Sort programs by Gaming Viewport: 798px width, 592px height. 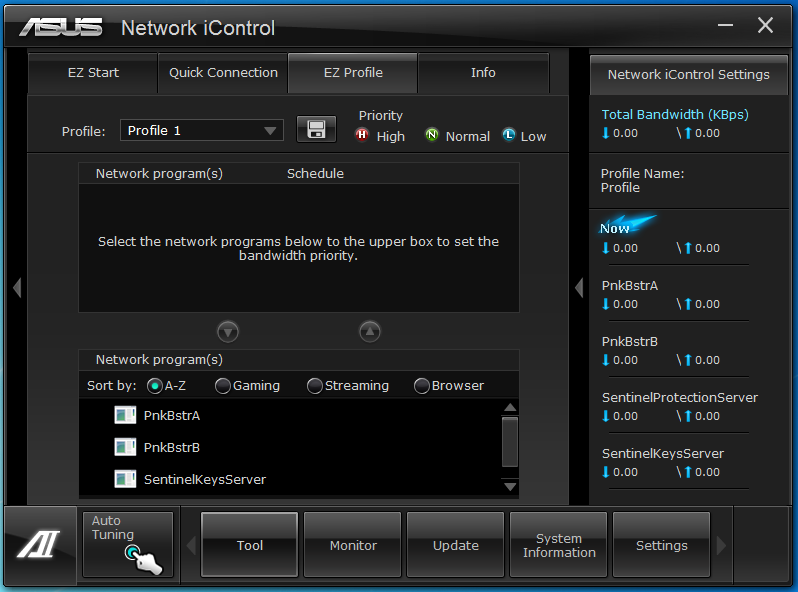pos(222,386)
